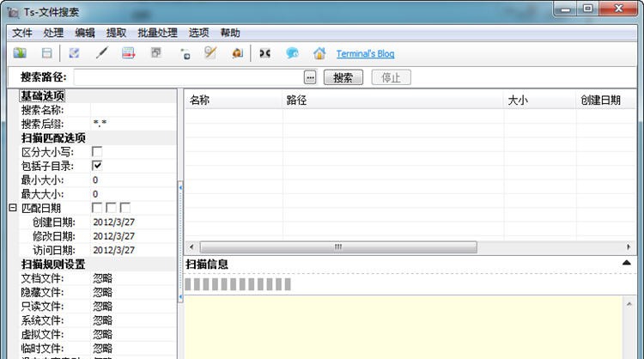Tick the third 匹配日期 checkbox
Viewport: 644px width, 359px height.
pyautogui.click(x=125, y=208)
